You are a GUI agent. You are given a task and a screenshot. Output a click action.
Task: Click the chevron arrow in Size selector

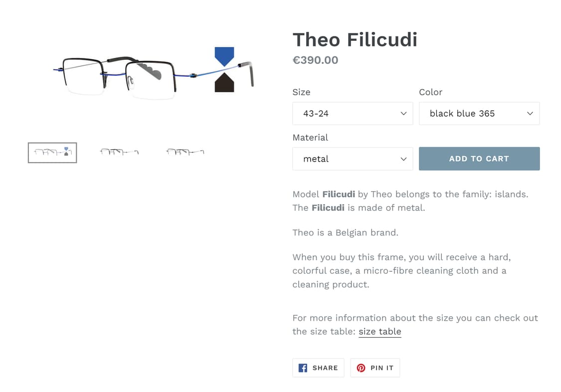coord(404,114)
